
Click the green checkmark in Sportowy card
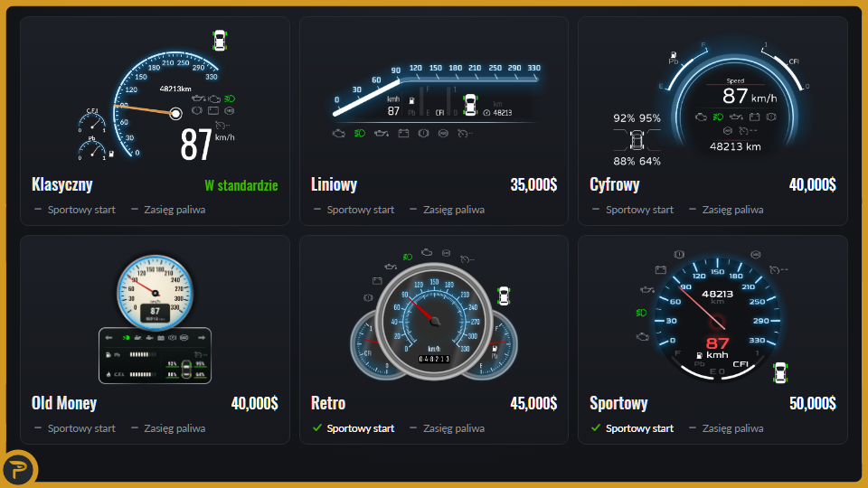(x=596, y=427)
